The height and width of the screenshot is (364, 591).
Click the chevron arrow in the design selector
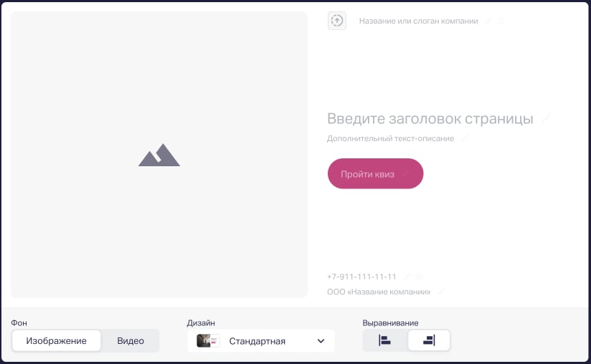[321, 341]
